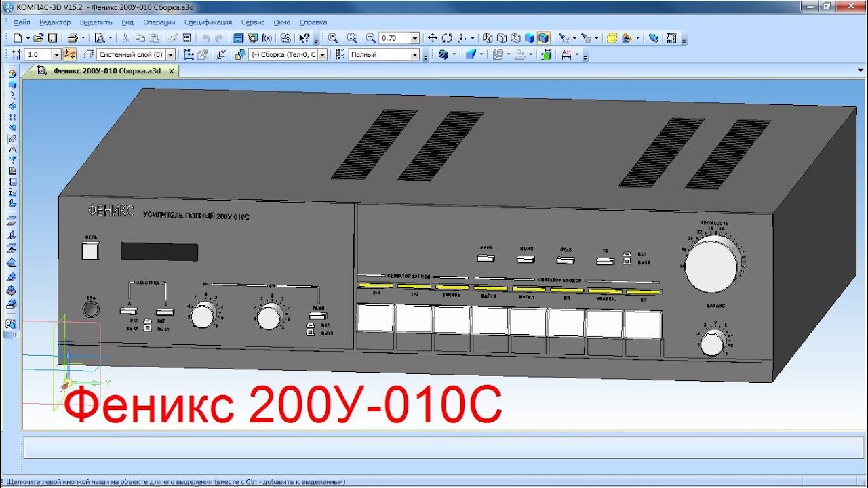
Task: Click the context help arrow-question icon
Action: coord(304,38)
